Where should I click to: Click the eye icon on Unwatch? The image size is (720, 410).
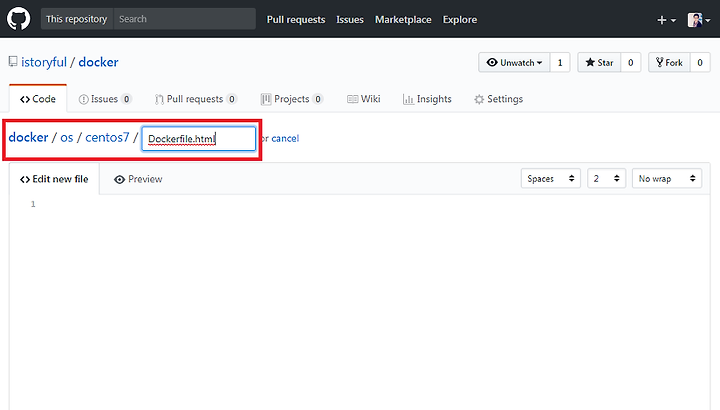click(x=492, y=62)
